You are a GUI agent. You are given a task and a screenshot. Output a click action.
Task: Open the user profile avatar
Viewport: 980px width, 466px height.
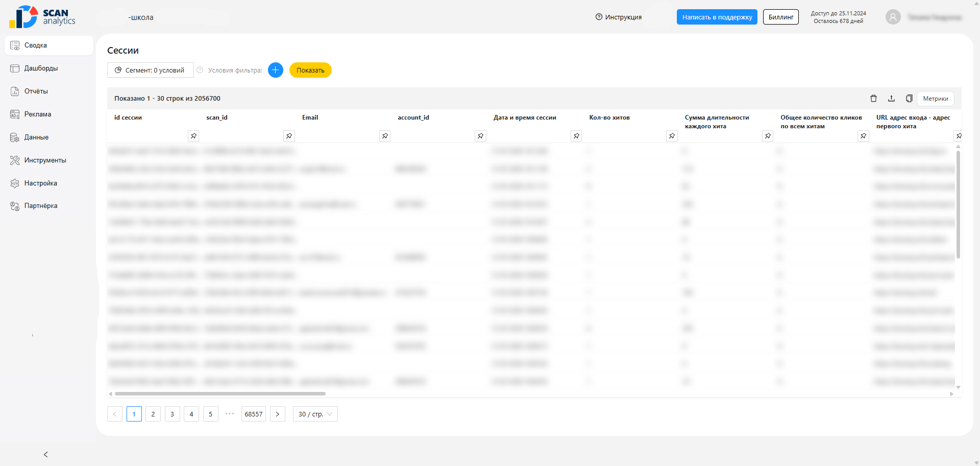[893, 17]
